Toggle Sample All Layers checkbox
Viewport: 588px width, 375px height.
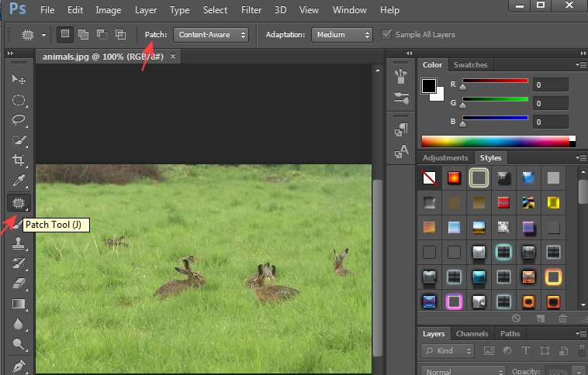(389, 35)
